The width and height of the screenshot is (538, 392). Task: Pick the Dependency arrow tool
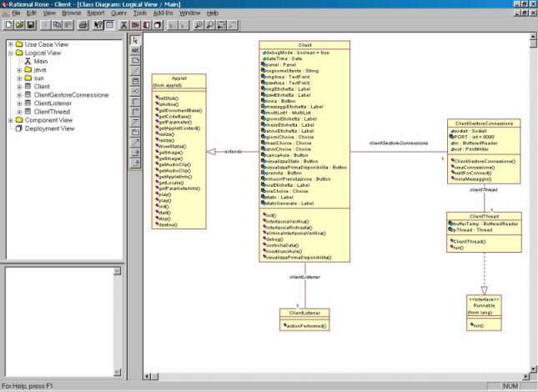tap(135, 143)
